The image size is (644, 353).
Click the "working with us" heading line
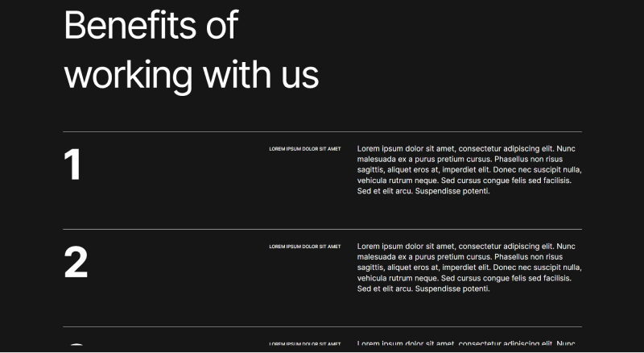click(x=191, y=75)
